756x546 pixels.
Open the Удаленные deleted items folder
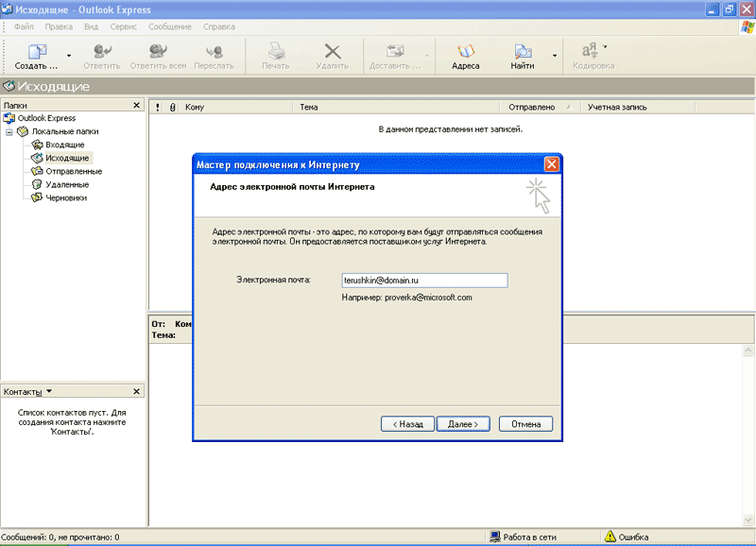tap(67, 184)
